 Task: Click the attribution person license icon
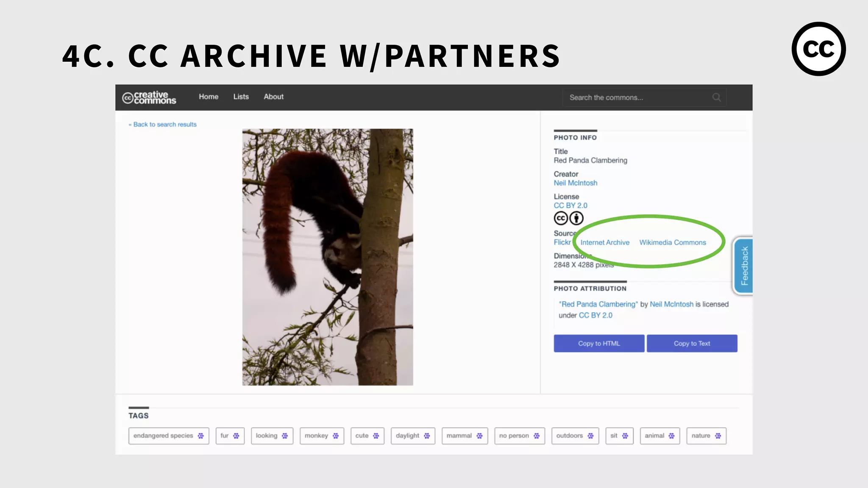[576, 218]
